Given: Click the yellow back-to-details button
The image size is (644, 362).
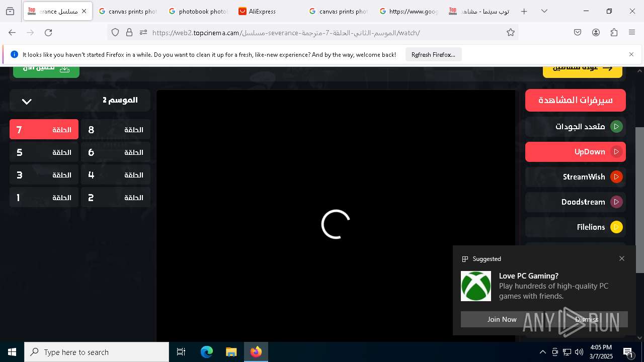Looking at the screenshot, I should (x=583, y=71).
